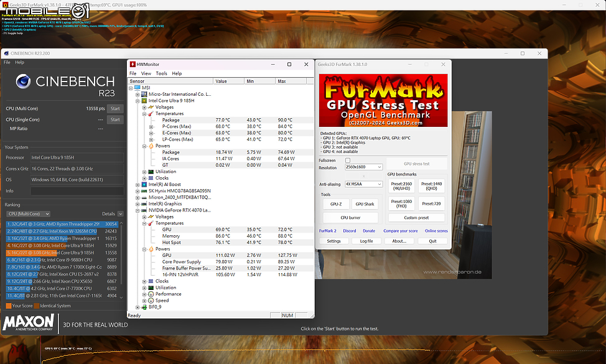
Task: Open the HWMonitor View menu
Action: click(146, 73)
